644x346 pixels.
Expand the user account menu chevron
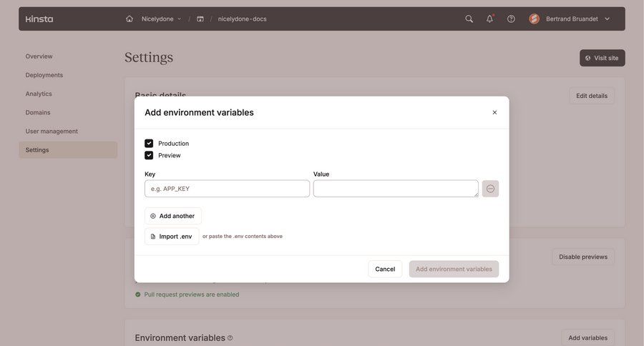coord(607,19)
